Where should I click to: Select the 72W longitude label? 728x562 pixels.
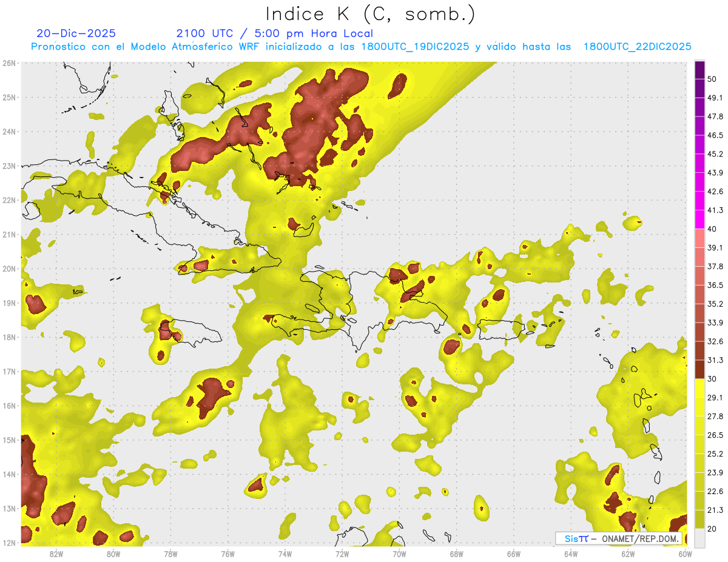(342, 554)
